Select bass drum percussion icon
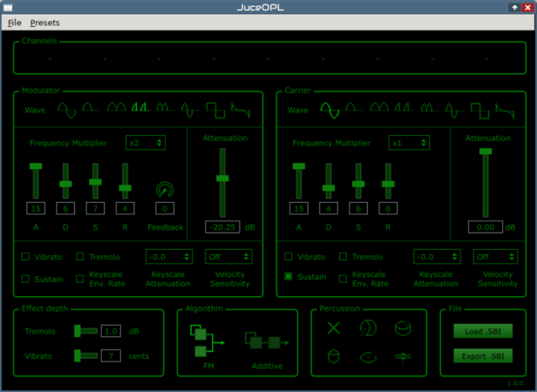The image size is (537, 392). [x=368, y=328]
